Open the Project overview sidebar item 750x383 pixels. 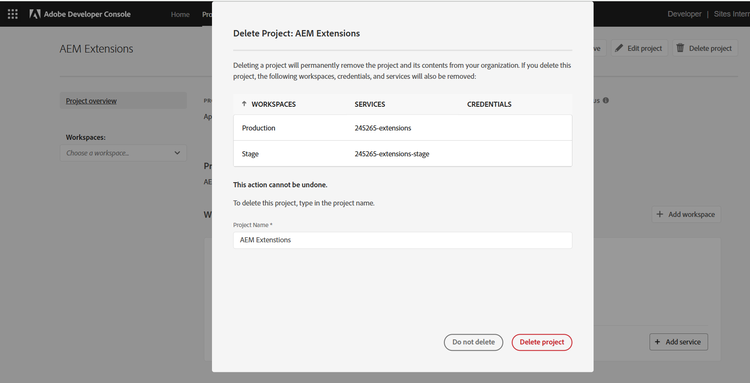click(123, 100)
